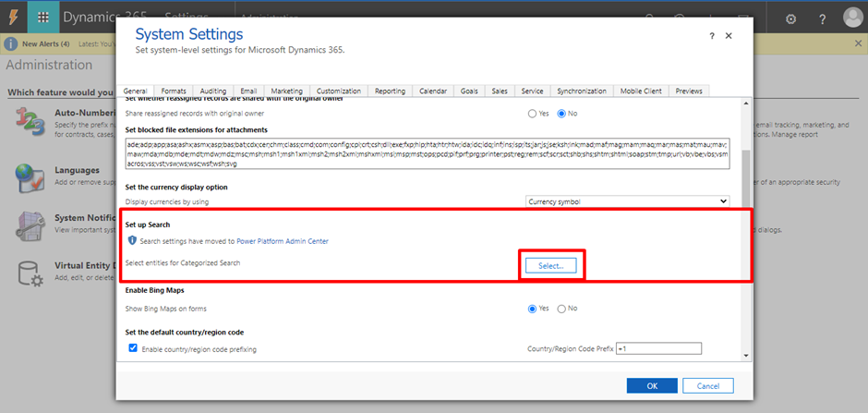Open the Mobile Client tab
Viewport: 868px width, 413px height.
[641, 91]
